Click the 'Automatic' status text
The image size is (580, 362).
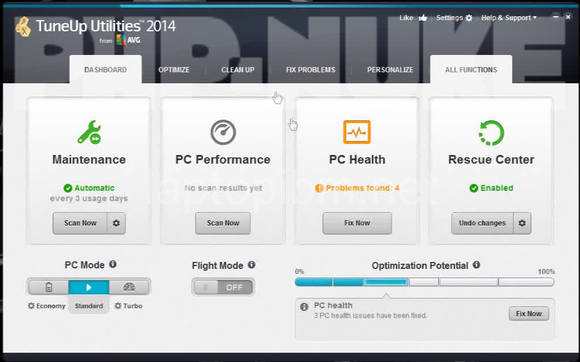pos(94,188)
